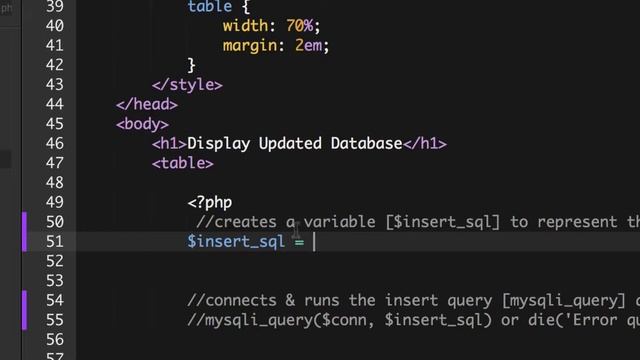Click line number 40 in gutter
This screenshot has height=360, width=640.
(55, 26)
